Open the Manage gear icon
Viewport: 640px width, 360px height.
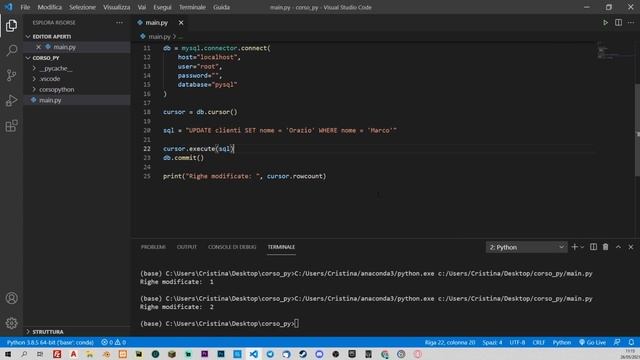(x=11, y=323)
